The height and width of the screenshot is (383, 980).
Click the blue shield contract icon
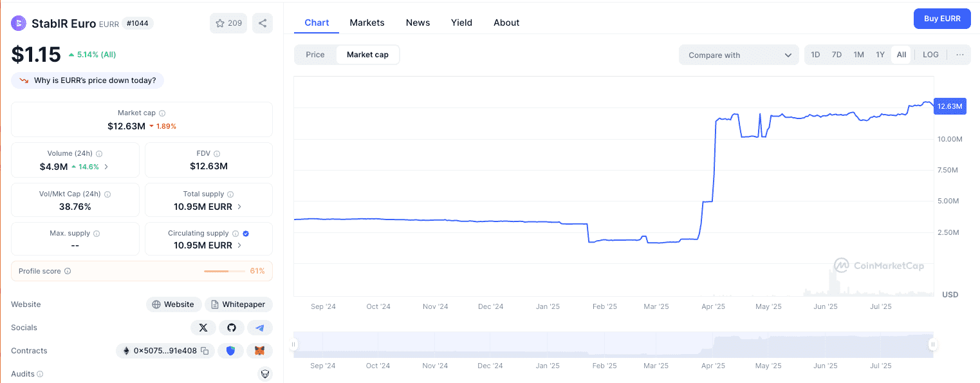(x=230, y=351)
